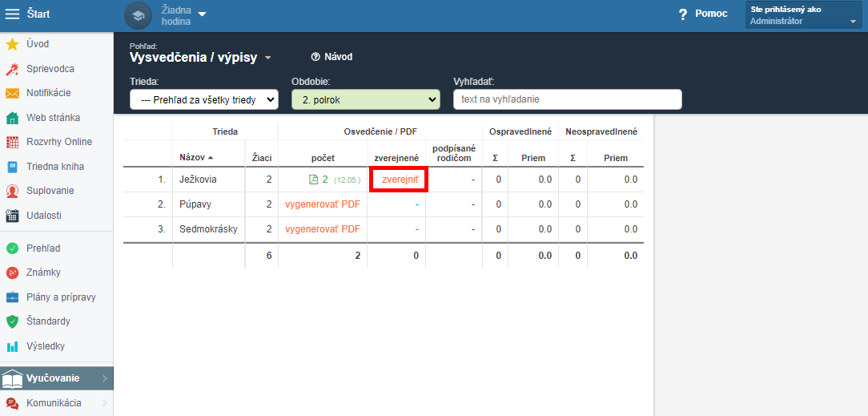The height and width of the screenshot is (416, 868).
Task: Open the hamburger menu next to Štart
Action: pyautogui.click(x=12, y=14)
